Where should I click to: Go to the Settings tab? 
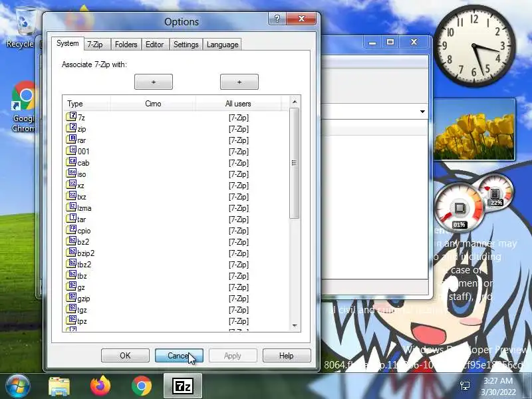(186, 45)
